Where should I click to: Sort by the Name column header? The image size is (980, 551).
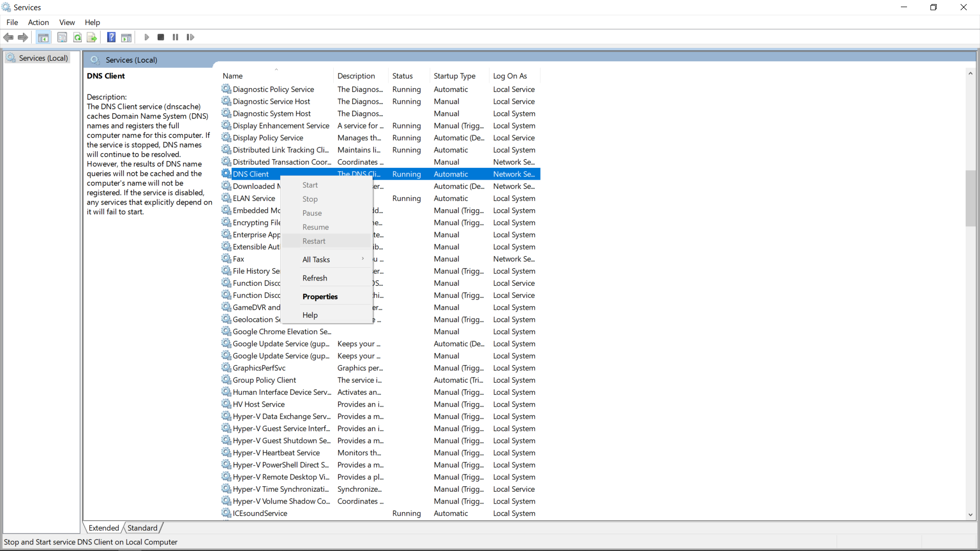(276, 76)
